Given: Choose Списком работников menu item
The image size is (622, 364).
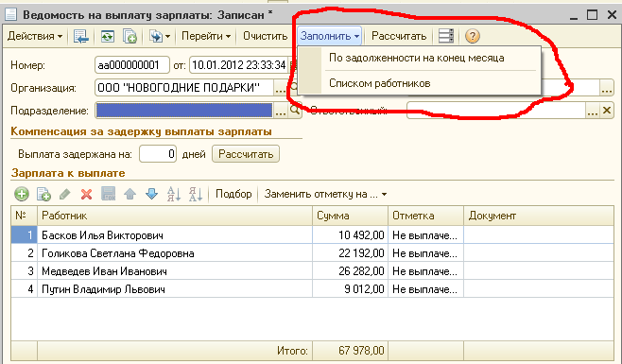Looking at the screenshot, I should 380,83.
